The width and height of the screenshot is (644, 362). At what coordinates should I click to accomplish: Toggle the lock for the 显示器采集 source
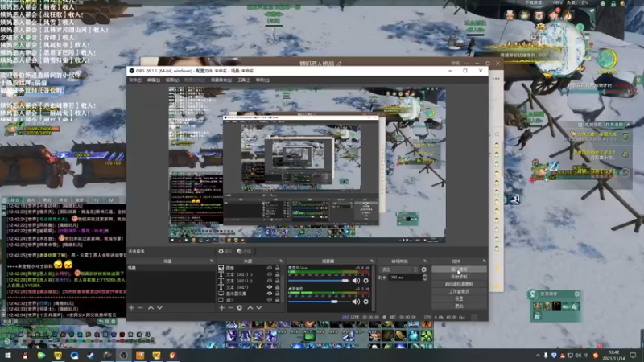tap(277, 294)
